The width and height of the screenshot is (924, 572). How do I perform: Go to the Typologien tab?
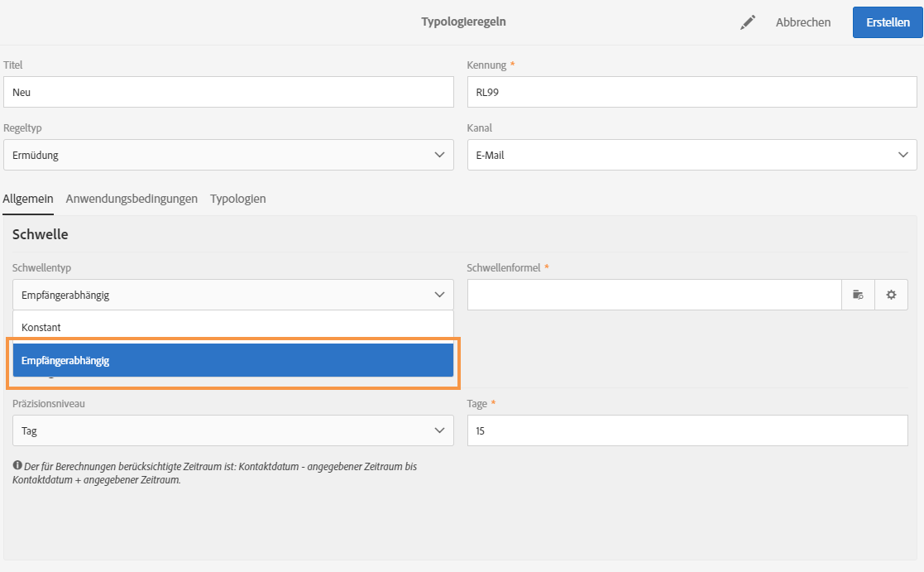point(237,199)
